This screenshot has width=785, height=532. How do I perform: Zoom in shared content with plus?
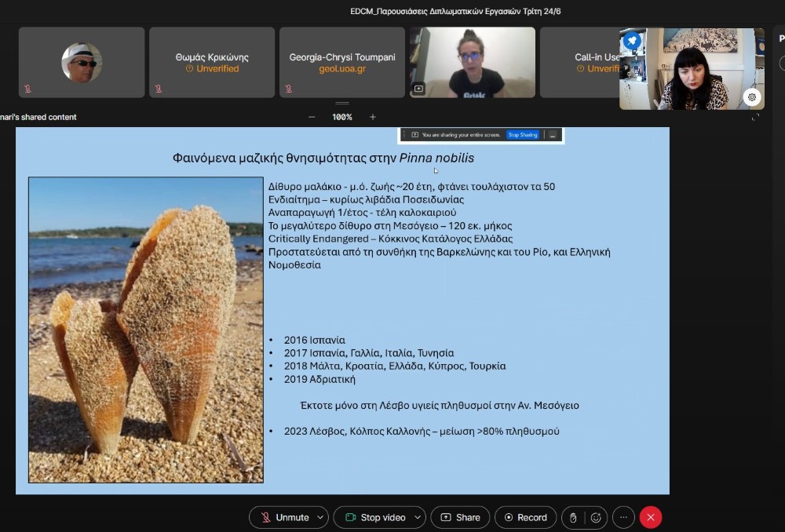[x=372, y=117]
